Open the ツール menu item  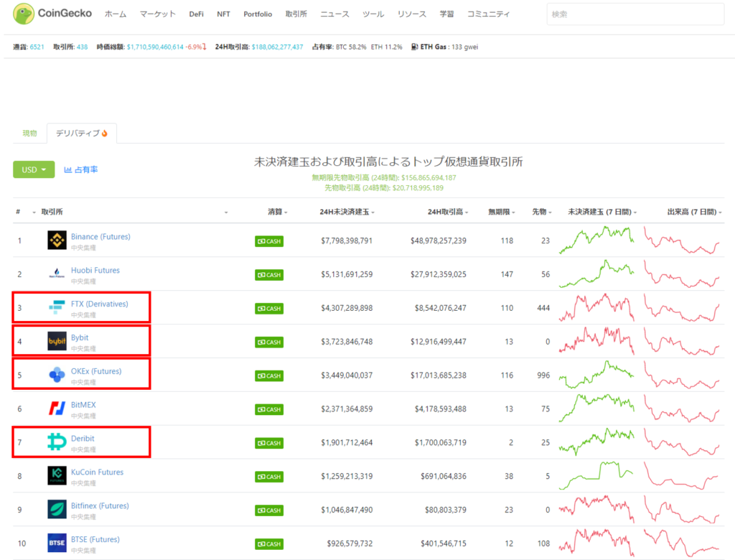click(x=373, y=14)
